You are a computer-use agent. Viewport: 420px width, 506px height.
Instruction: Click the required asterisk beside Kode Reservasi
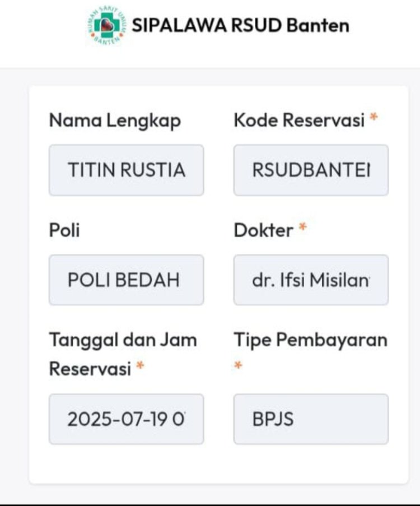tap(374, 118)
